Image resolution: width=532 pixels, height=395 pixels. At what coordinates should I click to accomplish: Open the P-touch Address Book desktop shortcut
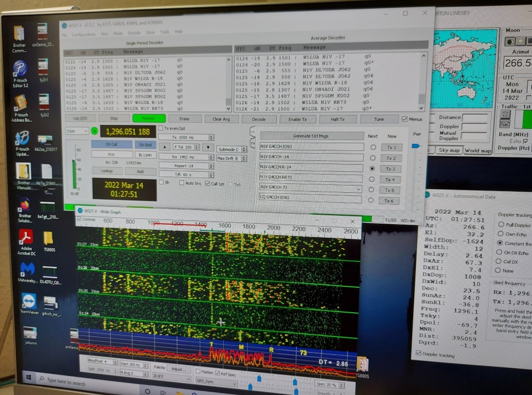point(21,108)
